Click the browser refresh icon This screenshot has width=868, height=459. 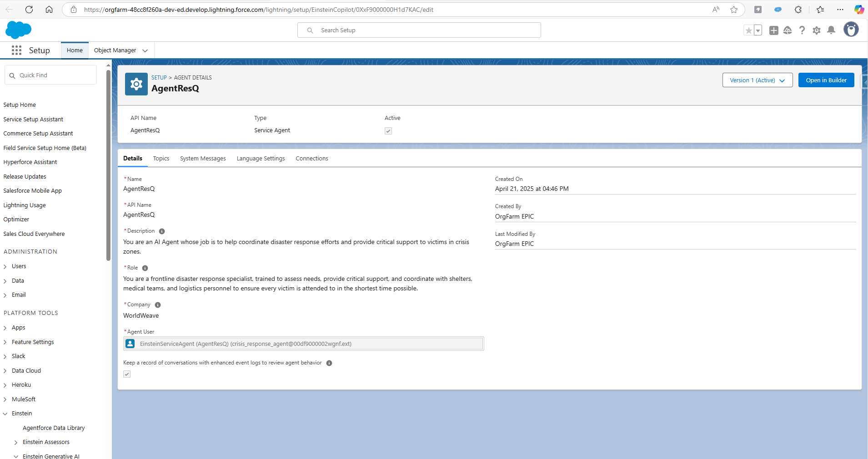coord(29,10)
